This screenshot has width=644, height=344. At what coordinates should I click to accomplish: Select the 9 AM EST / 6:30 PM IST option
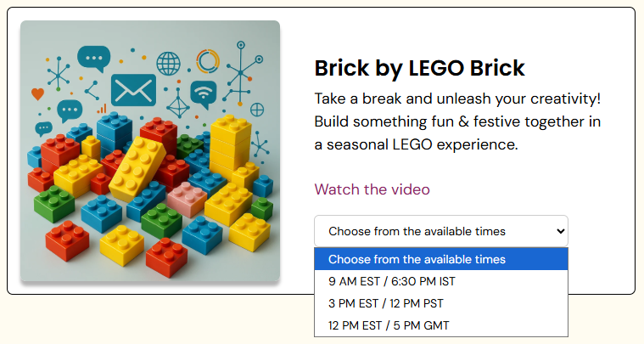coord(392,281)
